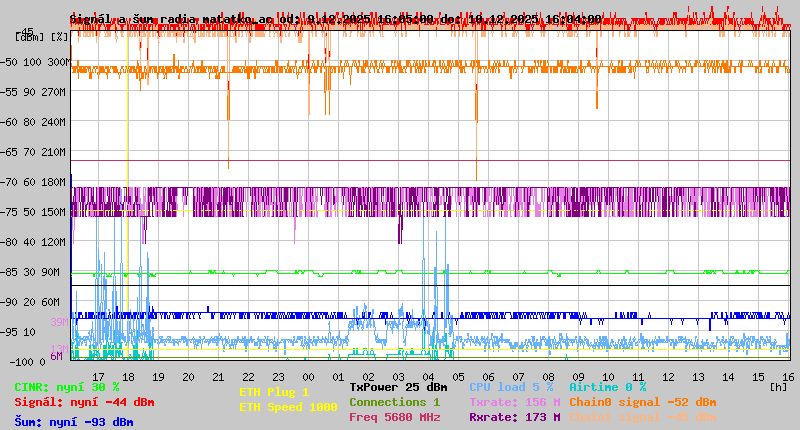Screen dimensions: 800x430
Task: Click the 'TxPower 25 dBm' legend label
Action: 398,387
